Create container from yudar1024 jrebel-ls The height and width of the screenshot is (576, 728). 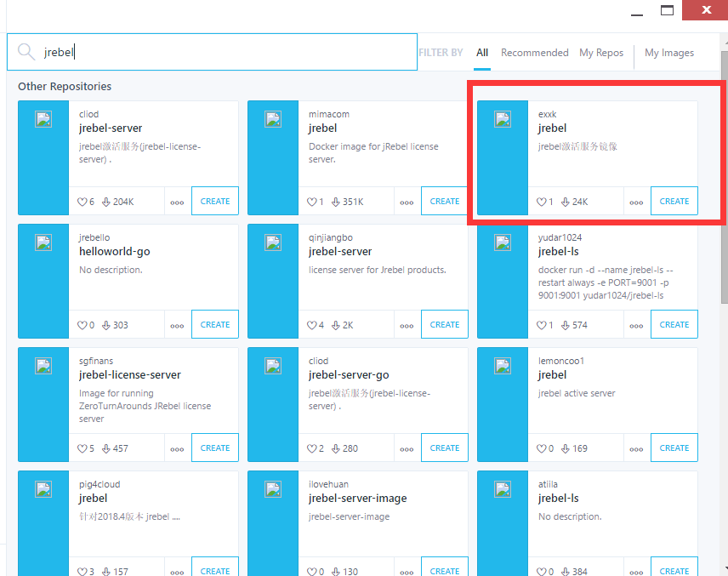tap(674, 325)
